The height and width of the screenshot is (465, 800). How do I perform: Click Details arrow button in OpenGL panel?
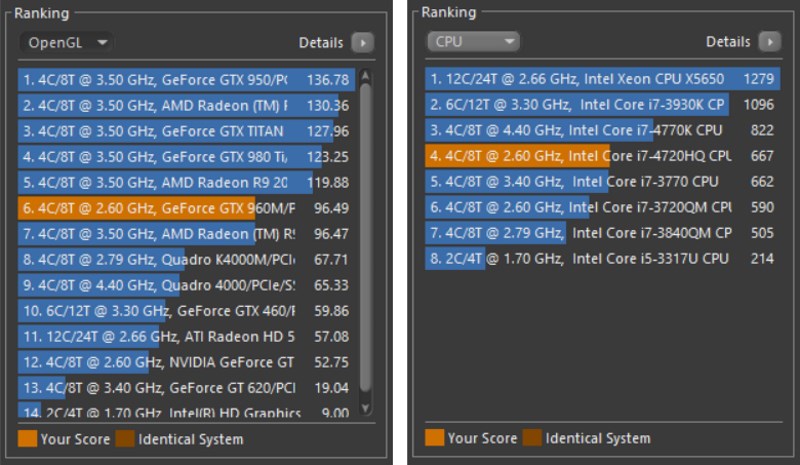click(x=363, y=43)
